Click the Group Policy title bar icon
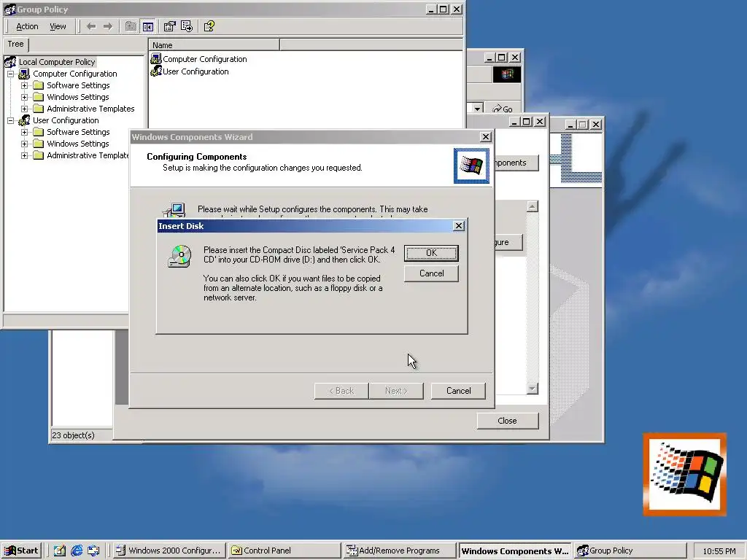 click(10, 9)
